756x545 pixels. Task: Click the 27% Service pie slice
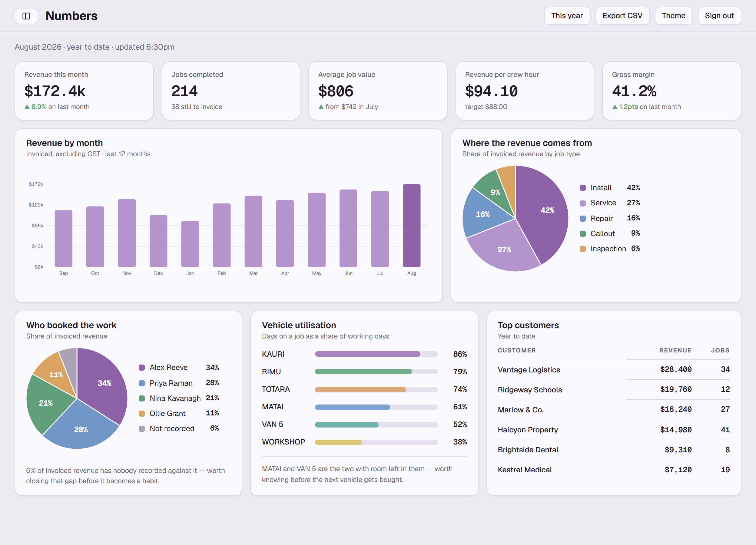[504, 249]
